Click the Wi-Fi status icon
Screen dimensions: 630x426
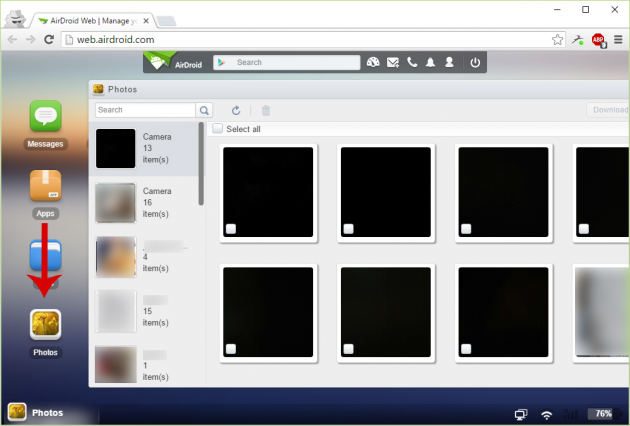[546, 414]
